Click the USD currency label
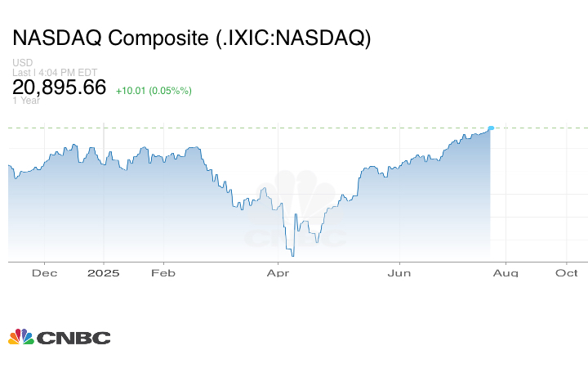The width and height of the screenshot is (588, 368). [22, 63]
